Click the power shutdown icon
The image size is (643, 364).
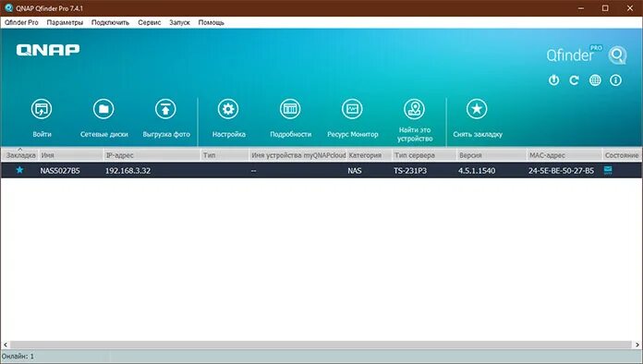[x=553, y=80]
